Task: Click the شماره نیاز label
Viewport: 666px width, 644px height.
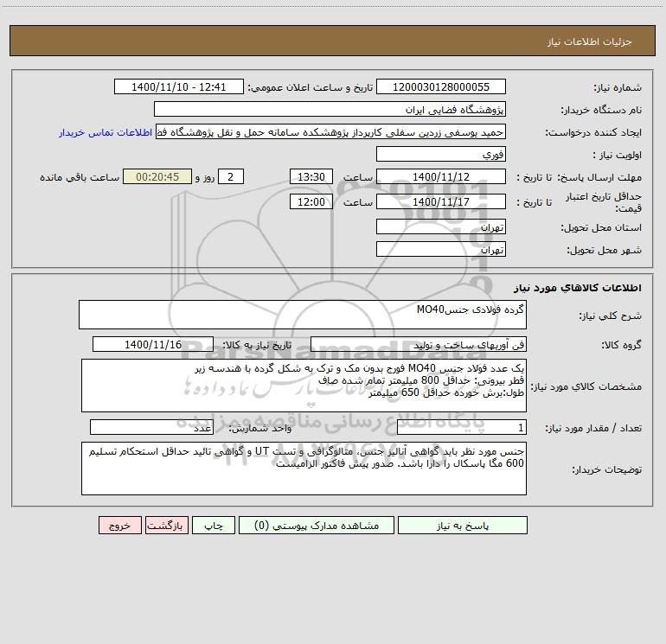Action: tap(618, 87)
